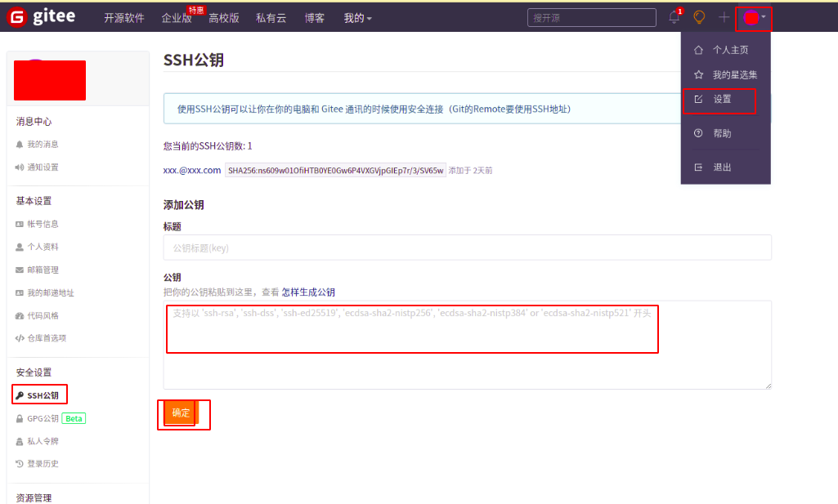Select the 帐号信息 icon
838x504 pixels.
18,224
